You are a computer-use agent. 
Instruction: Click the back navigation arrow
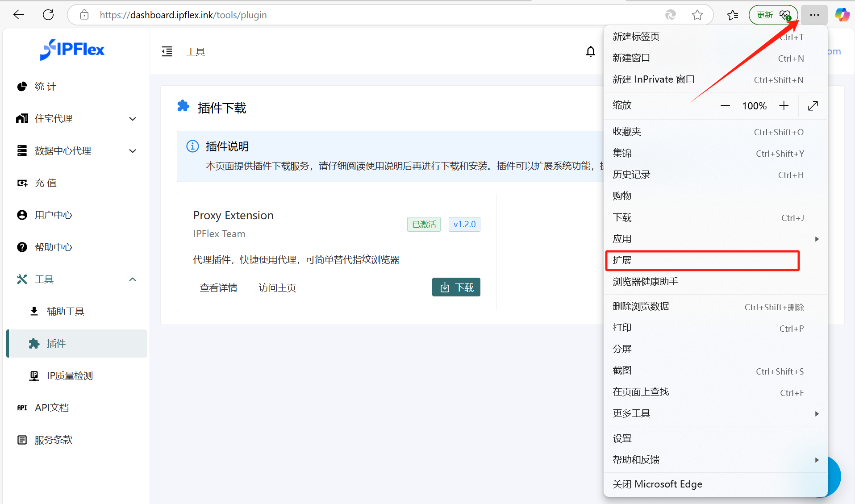(19, 15)
